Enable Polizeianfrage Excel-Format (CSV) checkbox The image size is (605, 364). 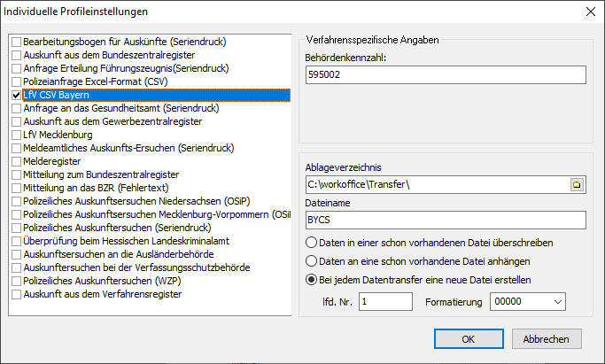[17, 81]
